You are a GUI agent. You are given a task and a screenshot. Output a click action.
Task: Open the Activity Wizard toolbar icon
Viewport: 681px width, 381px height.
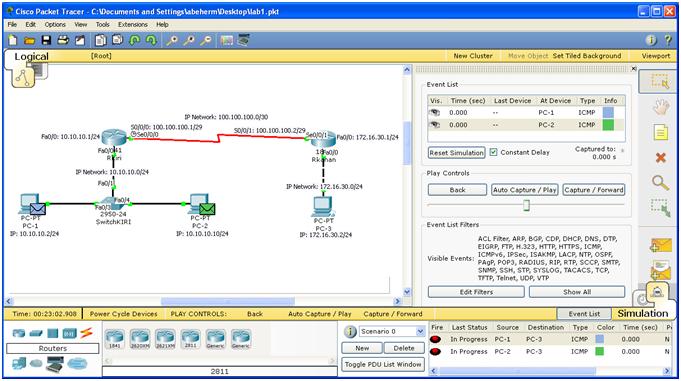[x=80, y=40]
